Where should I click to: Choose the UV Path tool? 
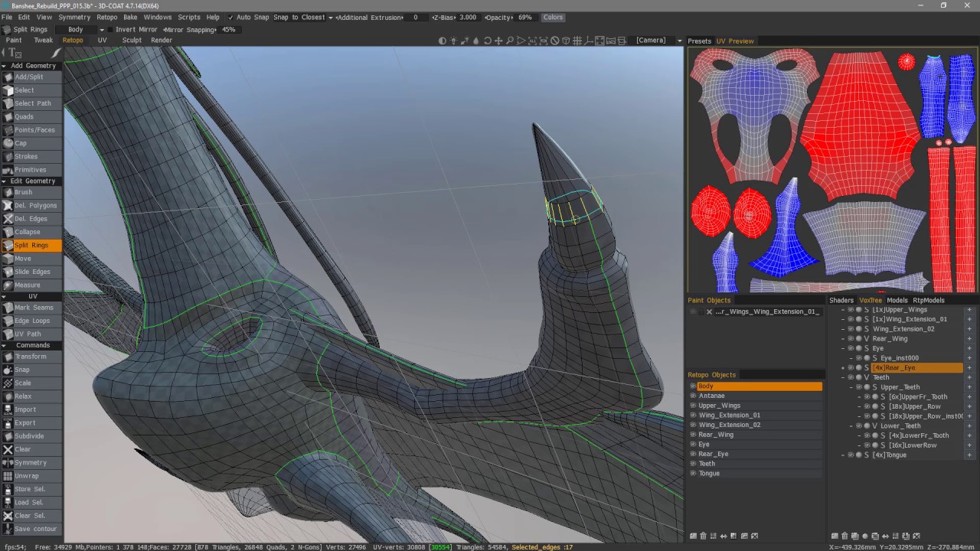click(x=31, y=334)
